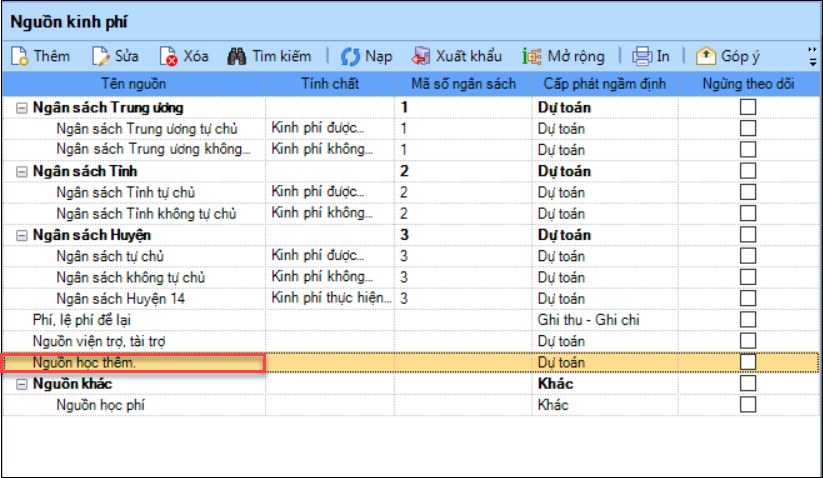
Task: Open the Góp ý feedback icon
Action: (706, 56)
